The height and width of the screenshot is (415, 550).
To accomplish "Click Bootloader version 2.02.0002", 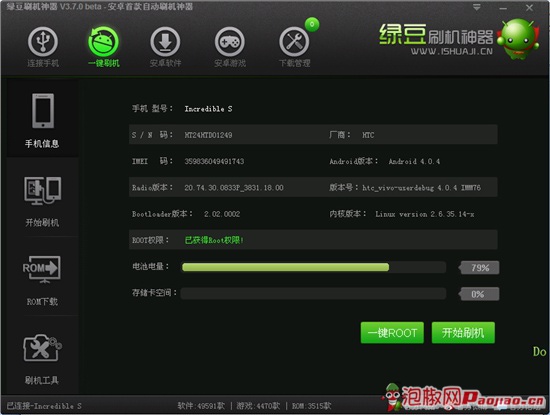I will tap(222, 214).
